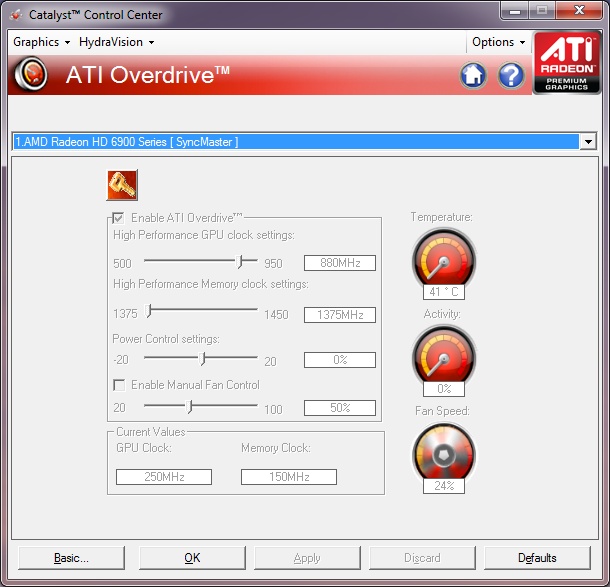
Task: Click the ATI Radeon Premium Graphics logo
Action: 567,62
